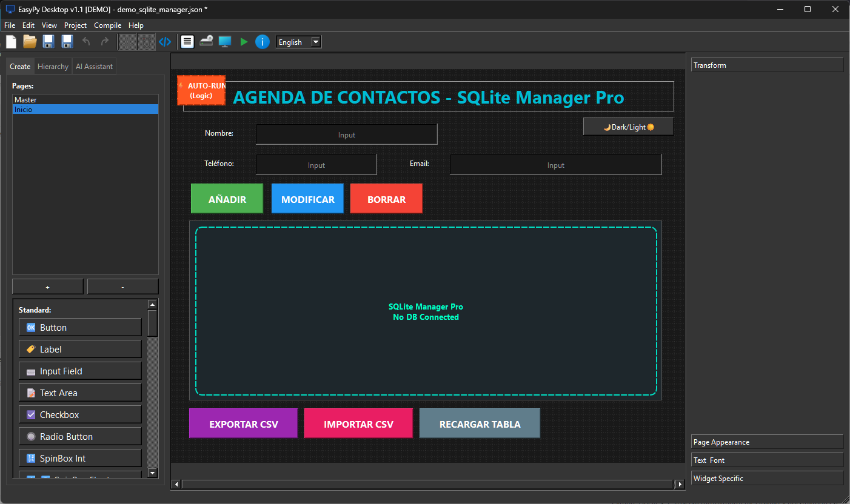
Task: Select the AGENDA DE CONTACTOS title label
Action: click(x=429, y=97)
